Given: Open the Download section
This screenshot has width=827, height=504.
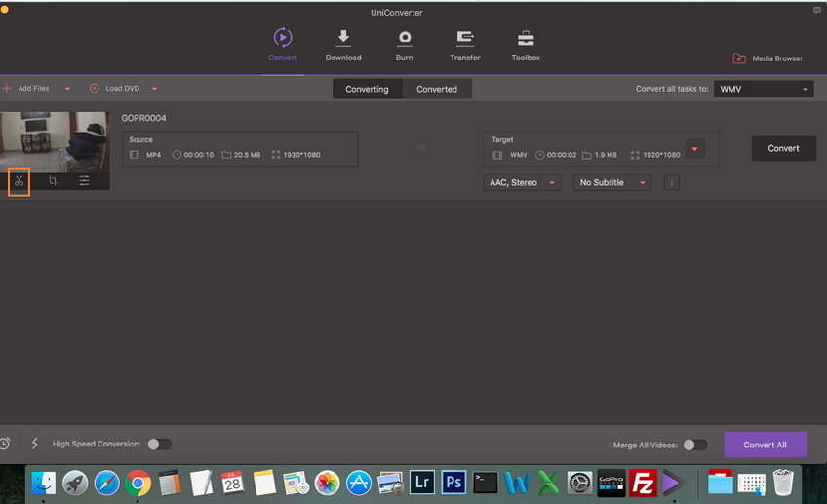Looking at the screenshot, I should click(x=343, y=45).
